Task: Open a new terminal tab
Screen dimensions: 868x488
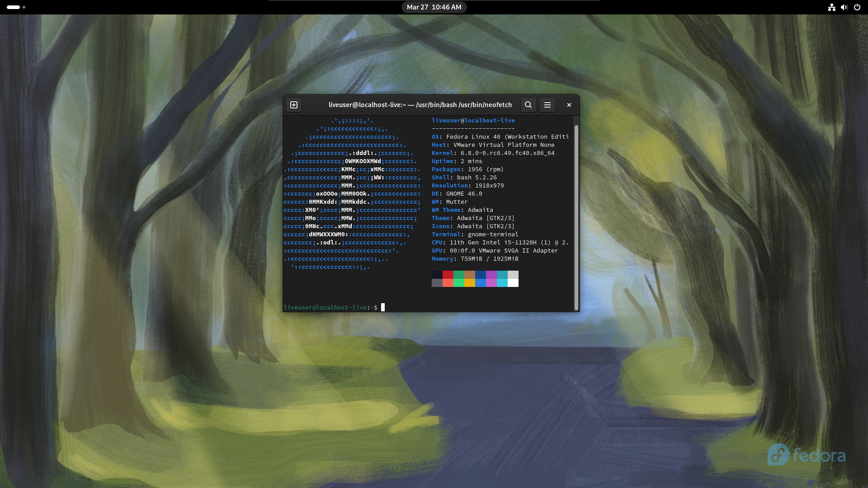Action: tap(294, 105)
